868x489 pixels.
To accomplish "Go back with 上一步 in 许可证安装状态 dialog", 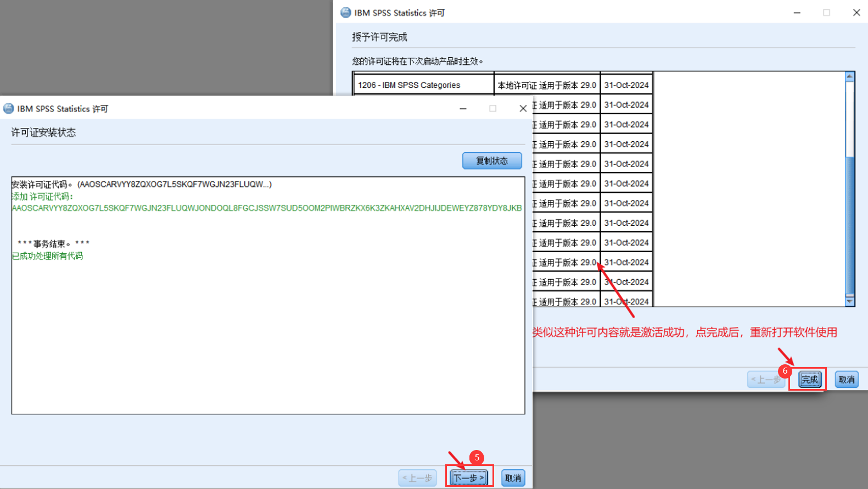I will [417, 478].
